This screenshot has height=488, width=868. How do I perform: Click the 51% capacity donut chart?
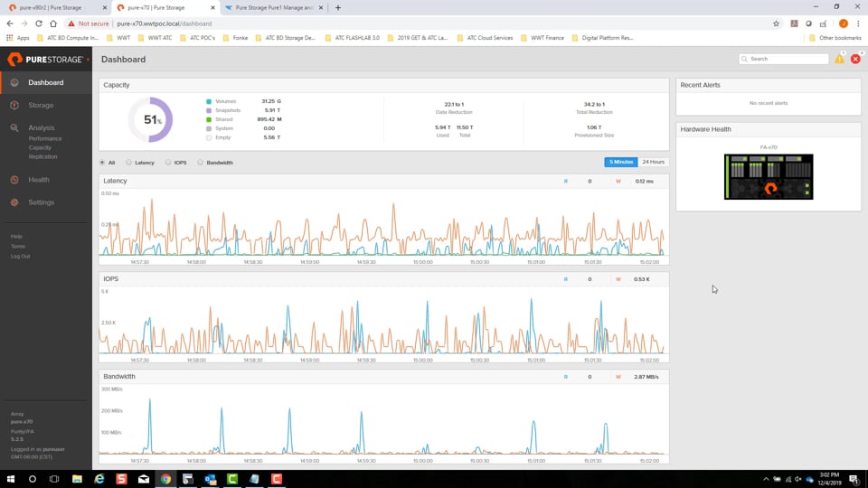tap(151, 119)
